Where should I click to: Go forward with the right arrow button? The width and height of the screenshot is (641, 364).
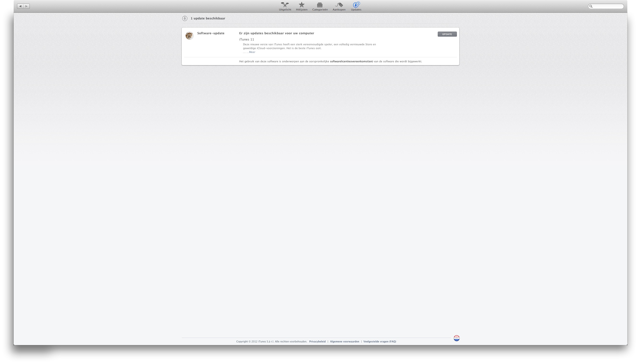pos(27,6)
